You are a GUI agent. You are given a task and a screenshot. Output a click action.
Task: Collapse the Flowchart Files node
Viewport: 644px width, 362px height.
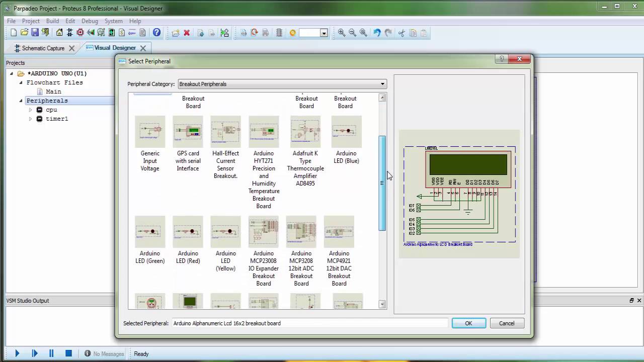click(21, 82)
